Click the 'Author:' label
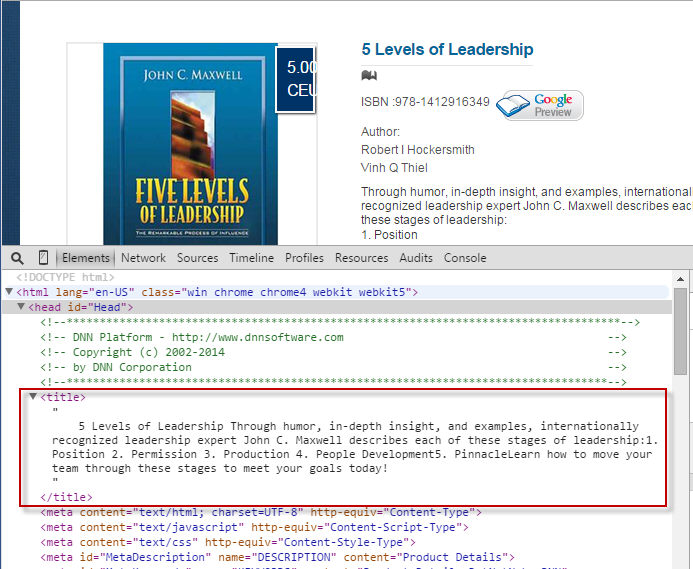693x569 pixels. 380,132
